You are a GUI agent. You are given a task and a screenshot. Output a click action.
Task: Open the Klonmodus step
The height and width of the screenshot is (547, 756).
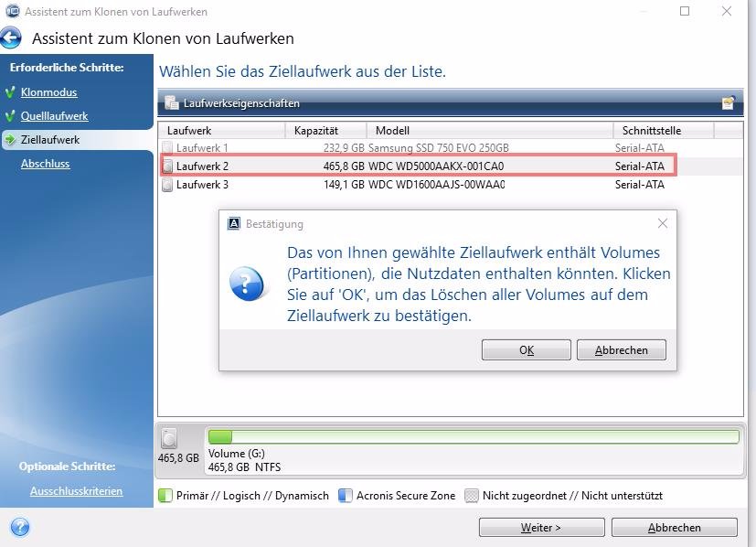(48, 92)
